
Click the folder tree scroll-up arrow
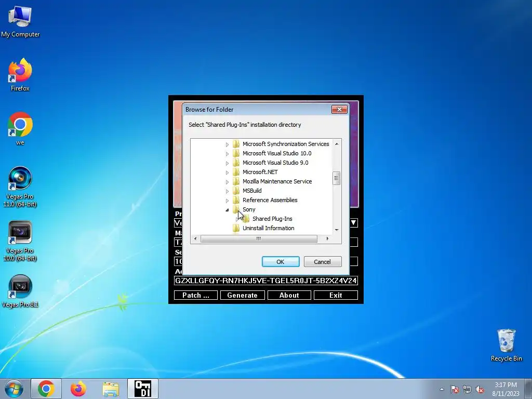(337, 144)
